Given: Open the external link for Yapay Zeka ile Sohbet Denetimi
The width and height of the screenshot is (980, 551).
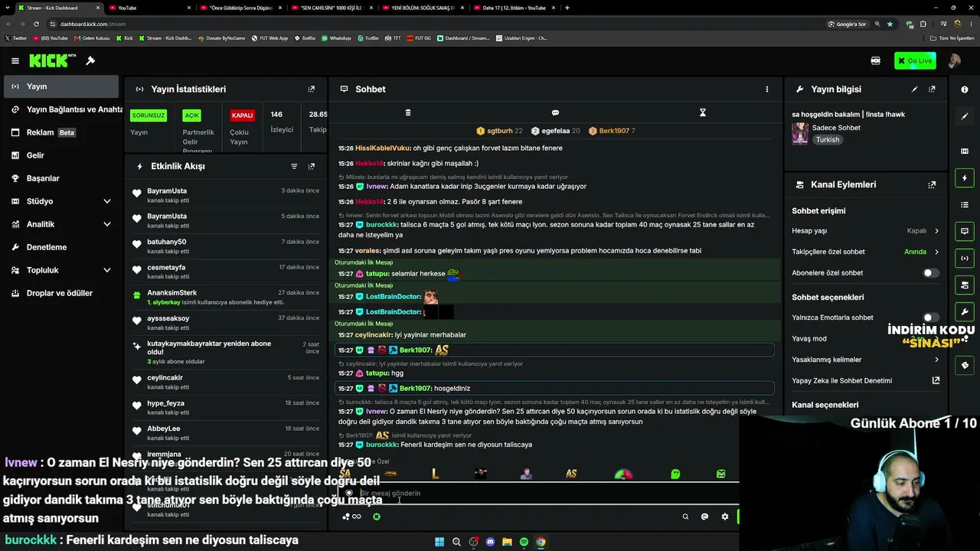Looking at the screenshot, I should [936, 380].
